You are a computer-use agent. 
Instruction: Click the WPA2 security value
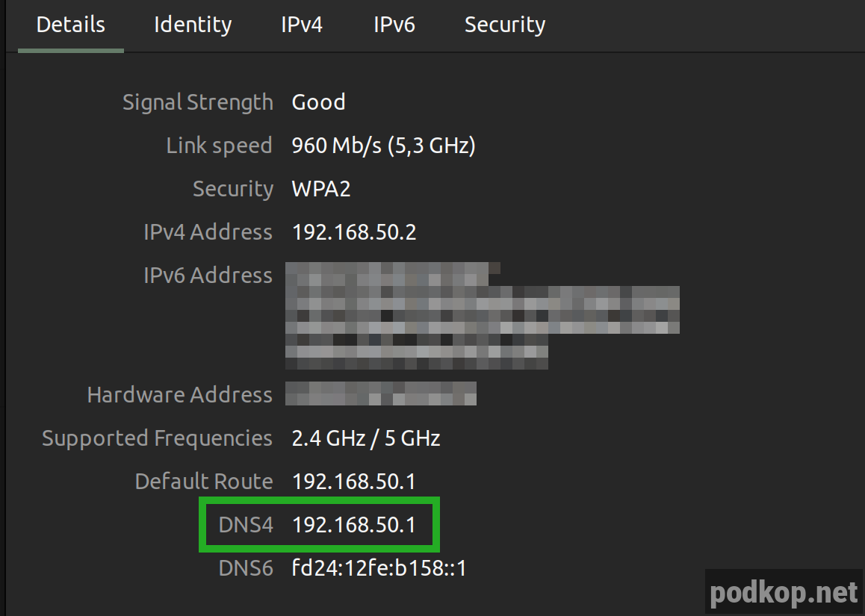tap(321, 188)
